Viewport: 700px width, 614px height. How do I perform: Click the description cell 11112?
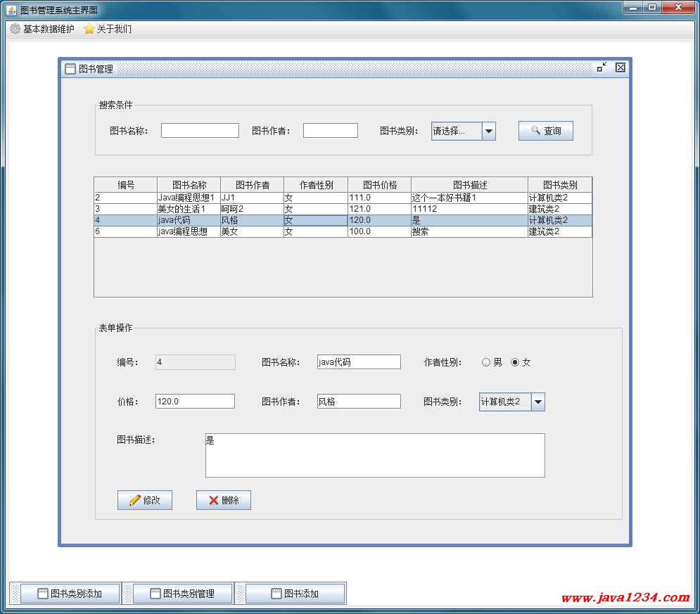tap(470, 209)
